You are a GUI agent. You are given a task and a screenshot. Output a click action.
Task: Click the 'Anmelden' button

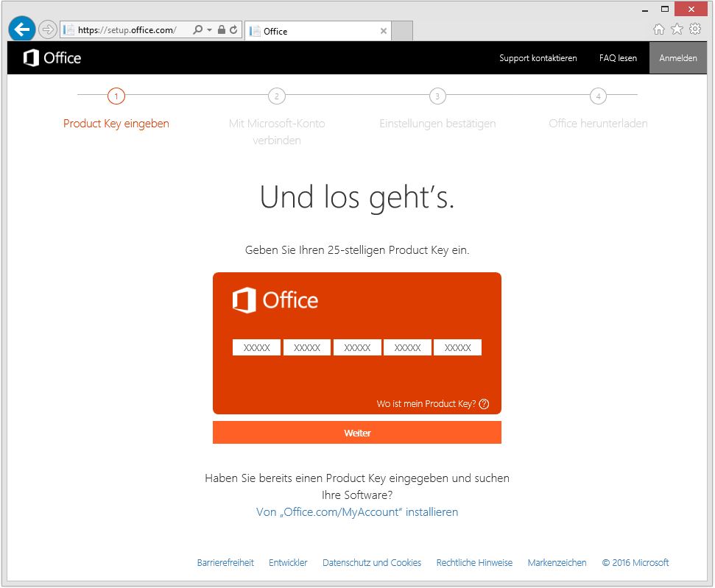point(677,57)
